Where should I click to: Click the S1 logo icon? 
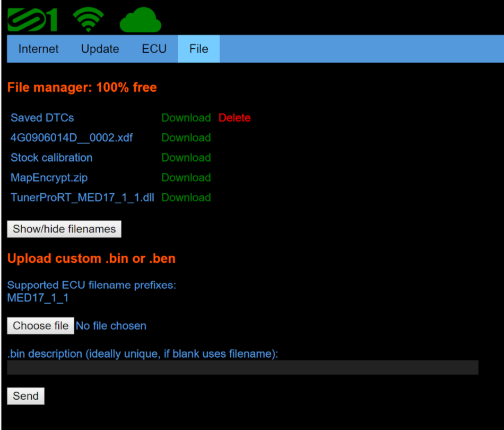32,19
